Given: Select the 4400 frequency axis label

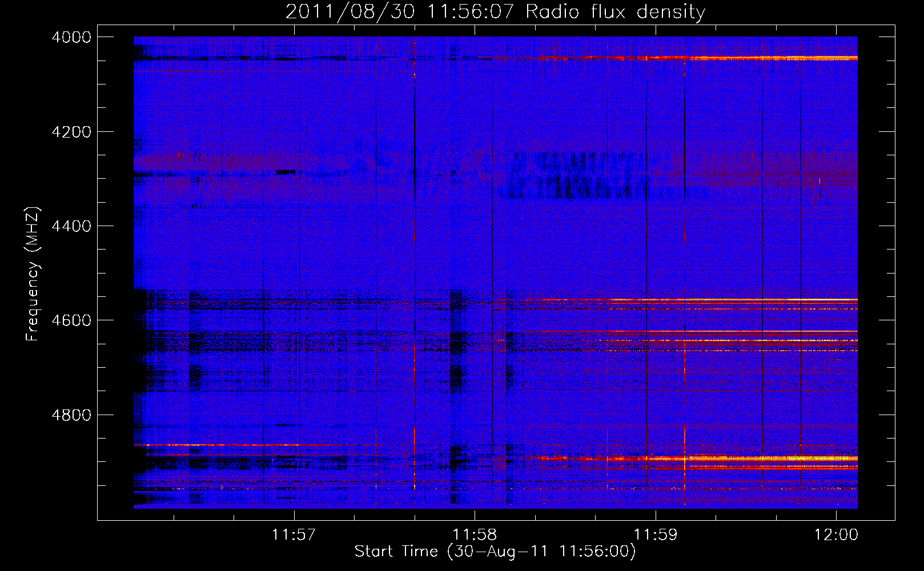Looking at the screenshot, I should 71,226.
